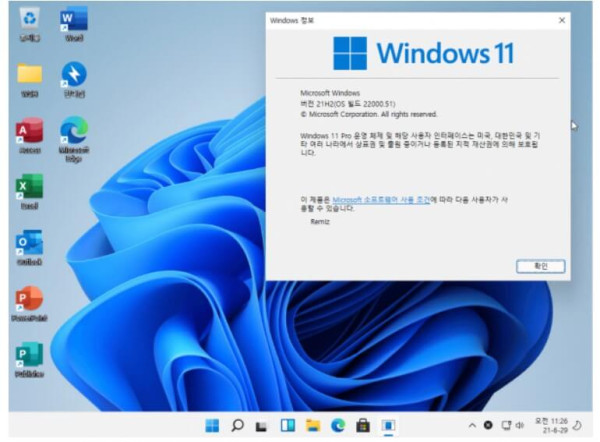
Task: Open Search from the taskbar
Action: click(x=238, y=425)
